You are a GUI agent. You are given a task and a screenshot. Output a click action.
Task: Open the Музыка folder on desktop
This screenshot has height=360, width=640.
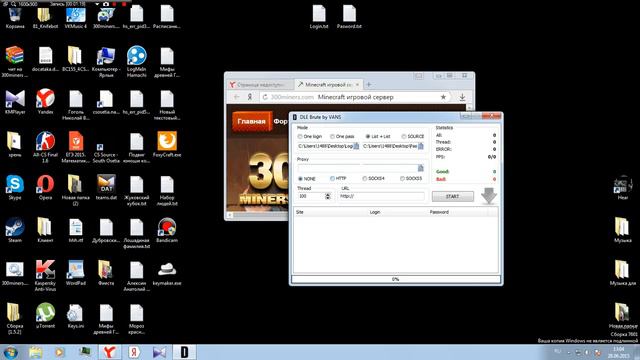(622, 230)
